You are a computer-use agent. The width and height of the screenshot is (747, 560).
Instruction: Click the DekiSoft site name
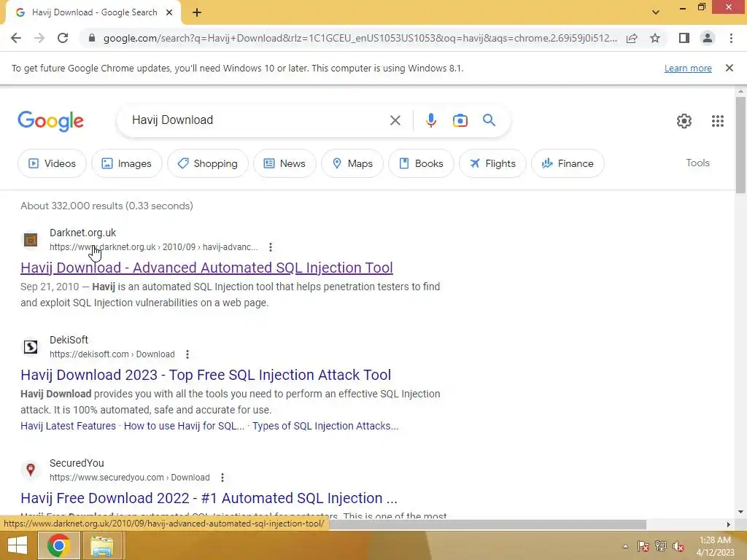(x=69, y=340)
